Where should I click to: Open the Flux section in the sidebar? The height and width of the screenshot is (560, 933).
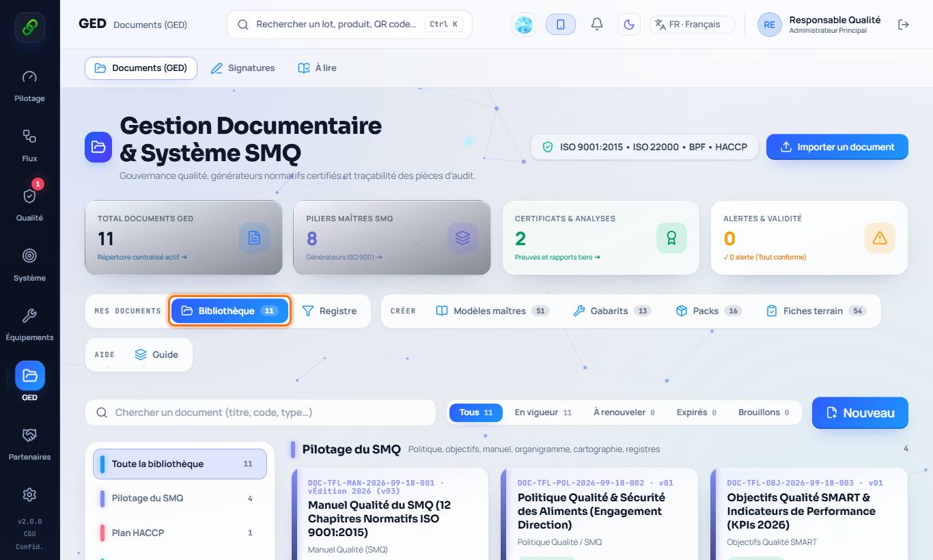pyautogui.click(x=29, y=144)
